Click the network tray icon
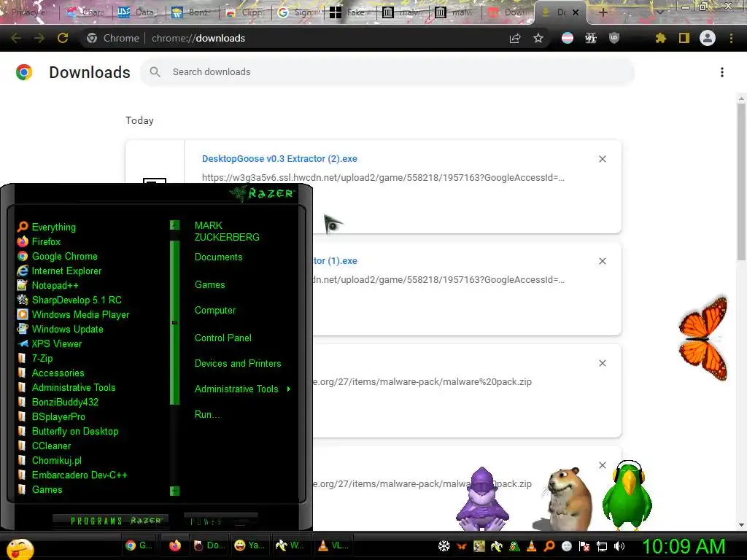 602,546
